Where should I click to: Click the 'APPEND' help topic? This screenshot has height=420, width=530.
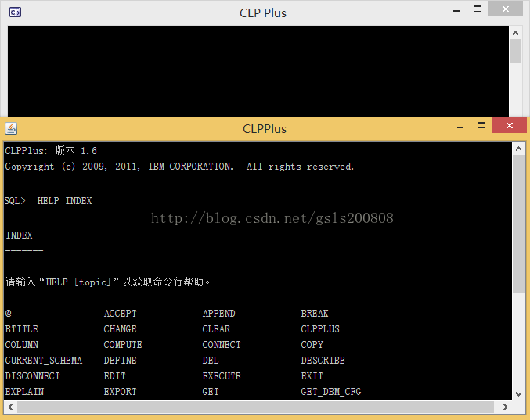tap(218, 314)
